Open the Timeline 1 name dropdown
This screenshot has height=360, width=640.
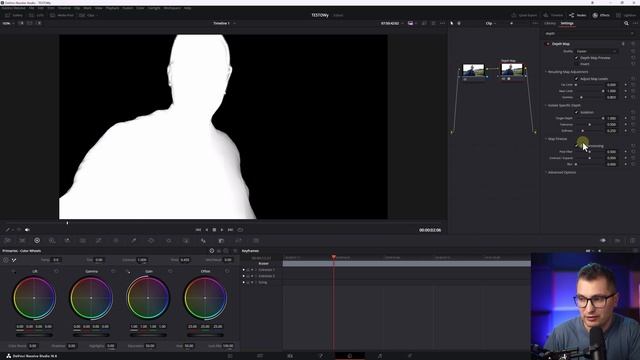224,23
